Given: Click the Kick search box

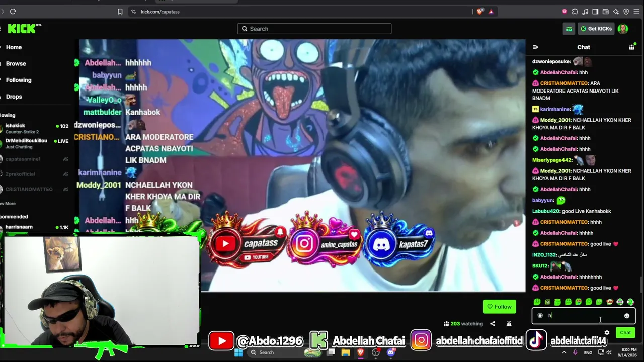Looking at the screenshot, I should (314, 29).
